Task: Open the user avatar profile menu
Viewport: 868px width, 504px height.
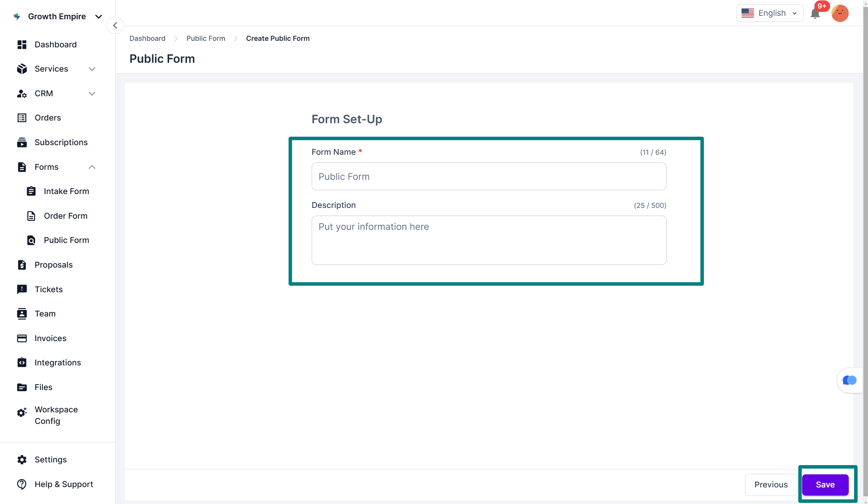Action: point(840,13)
